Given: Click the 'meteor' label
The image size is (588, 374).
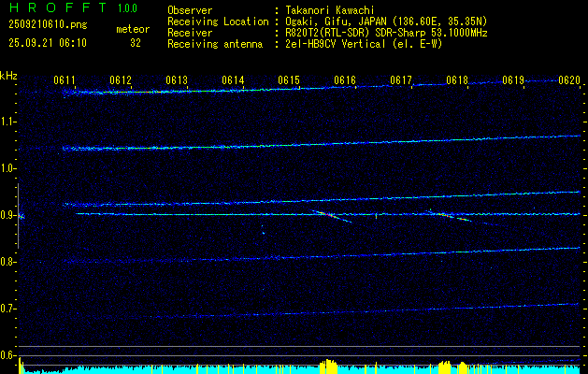Looking at the screenshot, I should (x=133, y=29).
